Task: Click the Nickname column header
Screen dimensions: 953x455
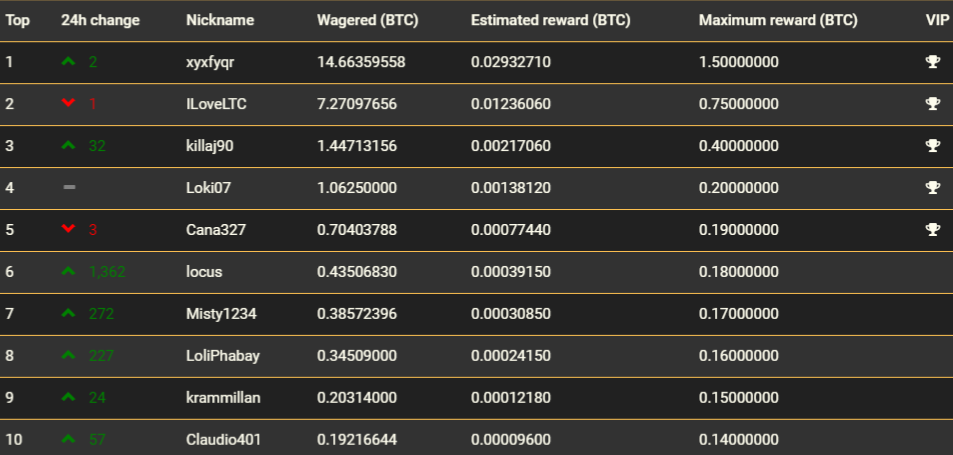Action: [x=219, y=20]
